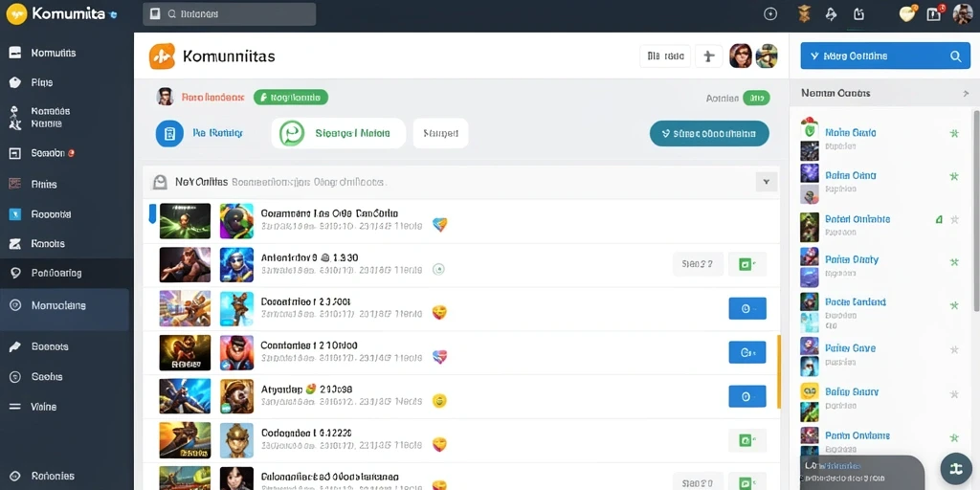The image size is (980, 490).
Task: Toggle the gray star beside yellow emoji entry
Action: coord(954,394)
